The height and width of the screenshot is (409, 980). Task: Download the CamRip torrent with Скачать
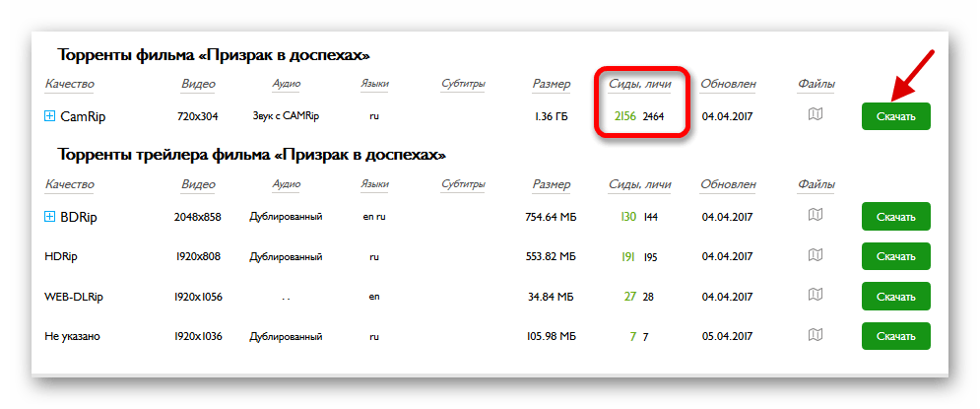(x=895, y=116)
